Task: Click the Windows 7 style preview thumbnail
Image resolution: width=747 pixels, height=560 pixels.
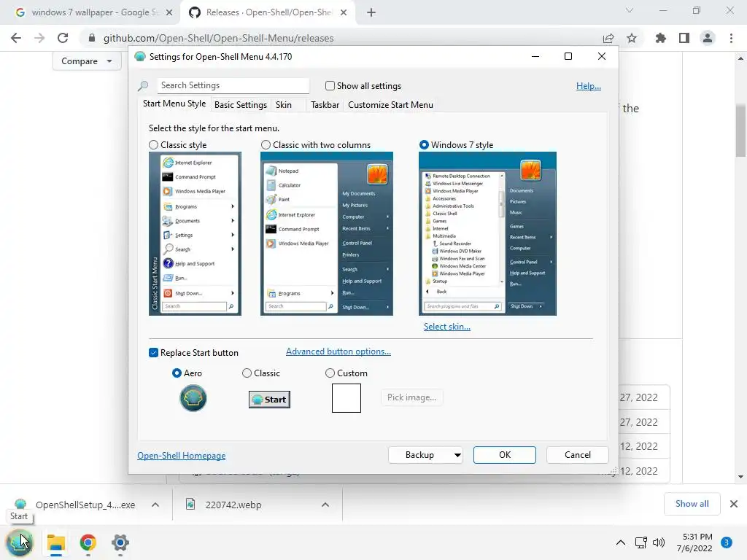Action: point(487,234)
